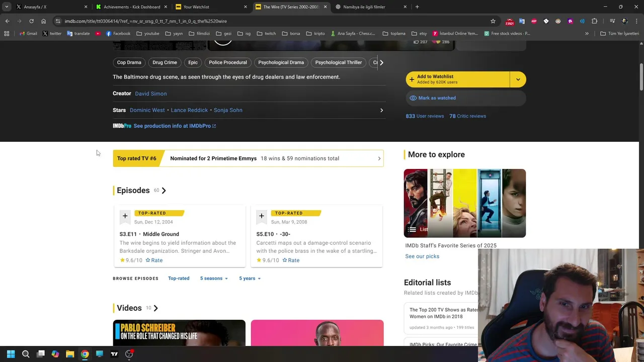Select Police Procedural genre chip

pos(228,62)
